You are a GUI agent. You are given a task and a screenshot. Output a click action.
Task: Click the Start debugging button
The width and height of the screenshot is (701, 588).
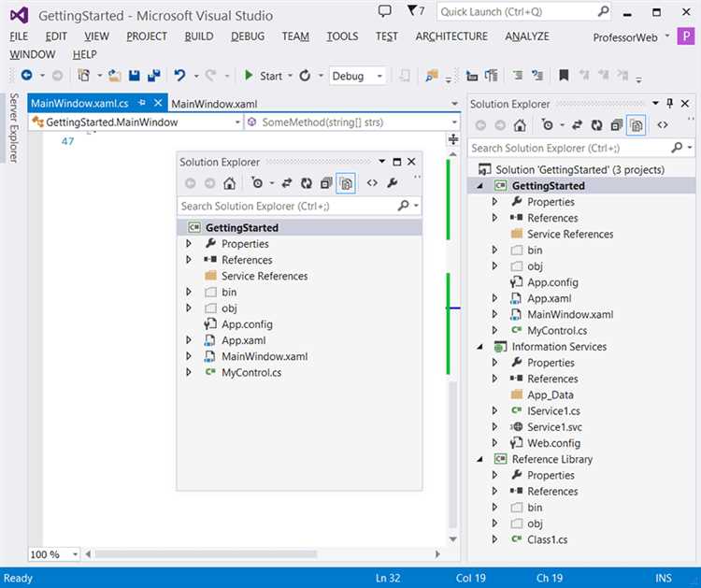264,76
